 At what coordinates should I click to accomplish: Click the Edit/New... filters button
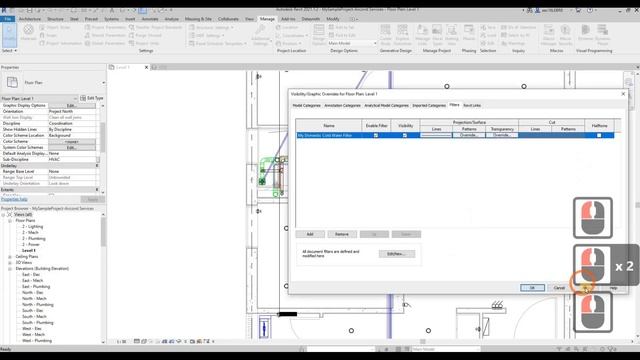397,254
